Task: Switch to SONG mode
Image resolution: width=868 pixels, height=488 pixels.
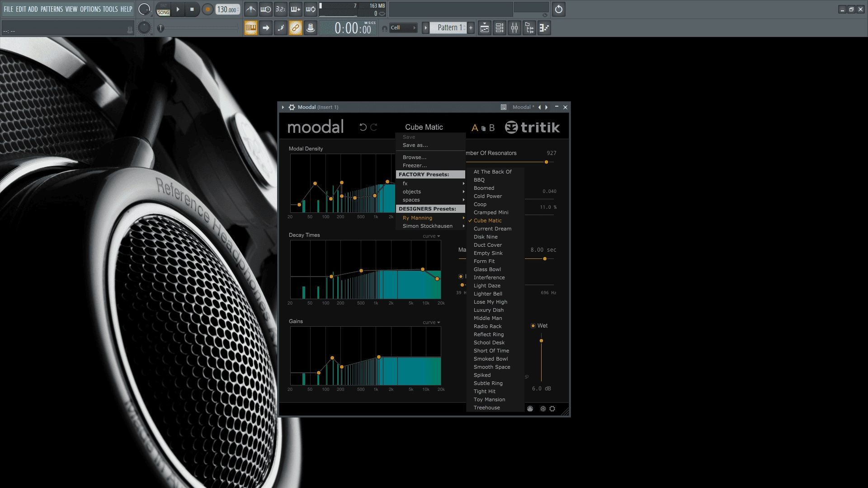Action: (x=164, y=13)
